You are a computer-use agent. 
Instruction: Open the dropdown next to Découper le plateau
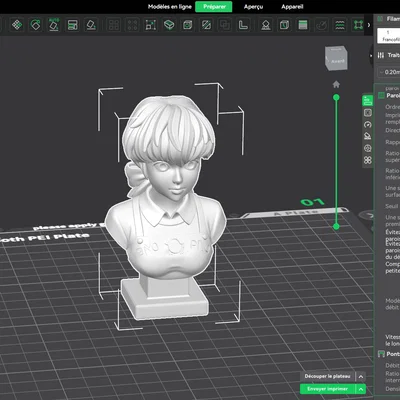[x=361, y=377]
